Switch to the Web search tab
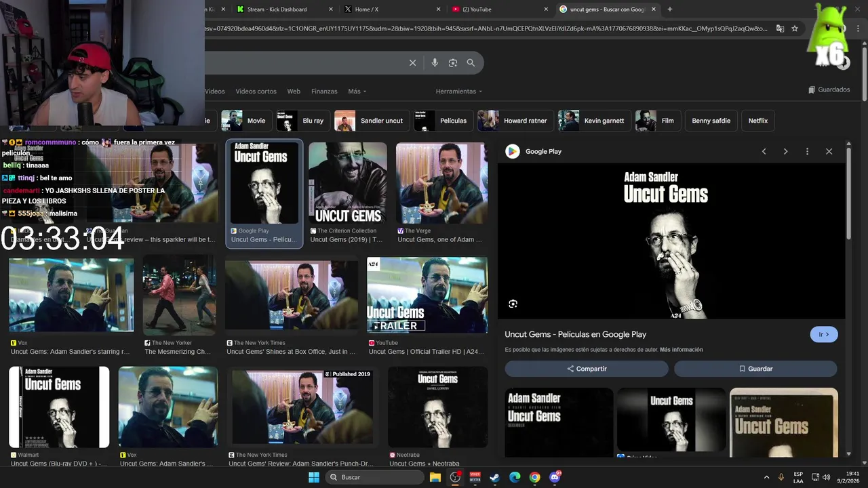 coord(294,91)
